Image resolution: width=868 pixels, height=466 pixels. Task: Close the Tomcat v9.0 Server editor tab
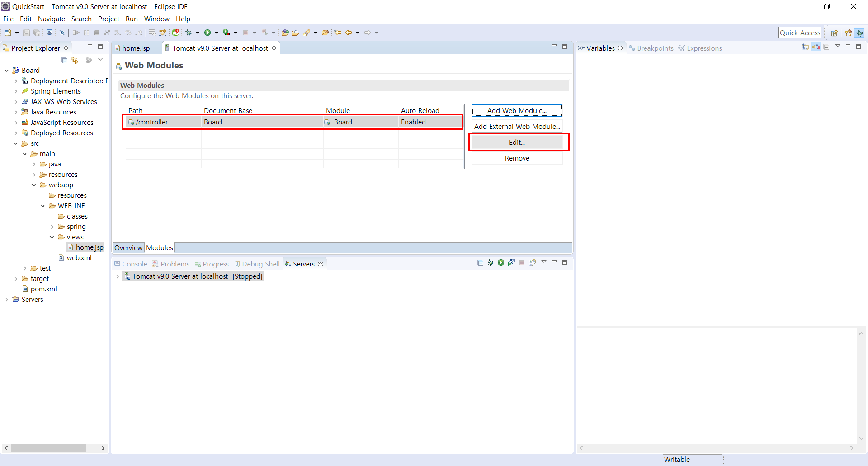[274, 48]
